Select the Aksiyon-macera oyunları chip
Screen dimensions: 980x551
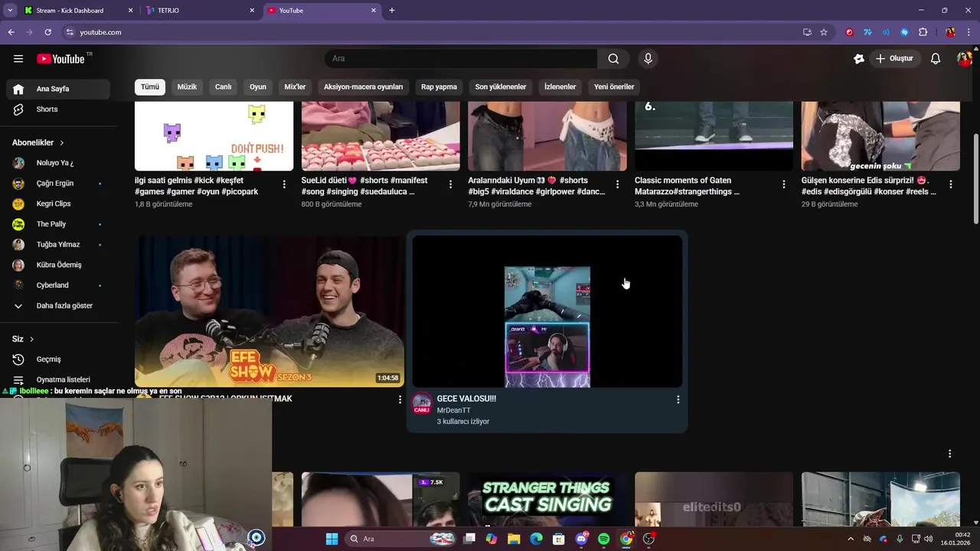pyautogui.click(x=363, y=86)
